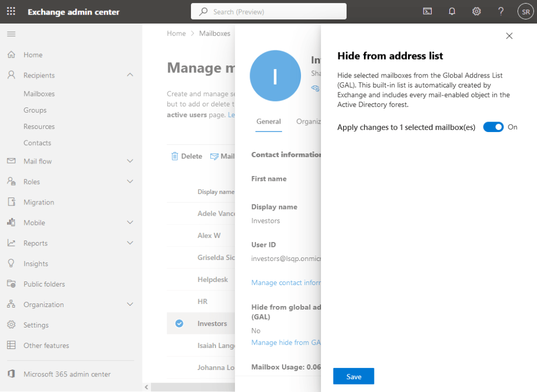
Task: Click the Save button
Action: click(x=353, y=376)
